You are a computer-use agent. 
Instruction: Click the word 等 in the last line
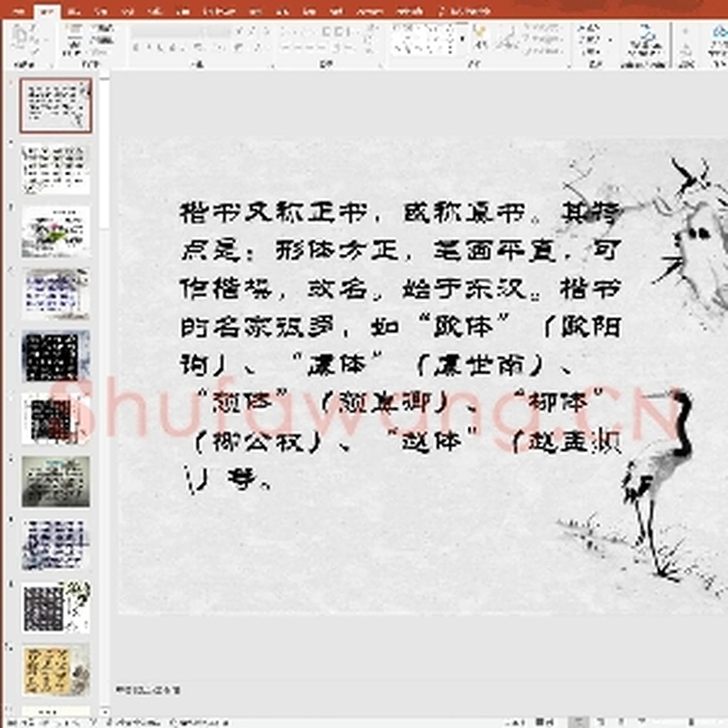[x=242, y=479]
